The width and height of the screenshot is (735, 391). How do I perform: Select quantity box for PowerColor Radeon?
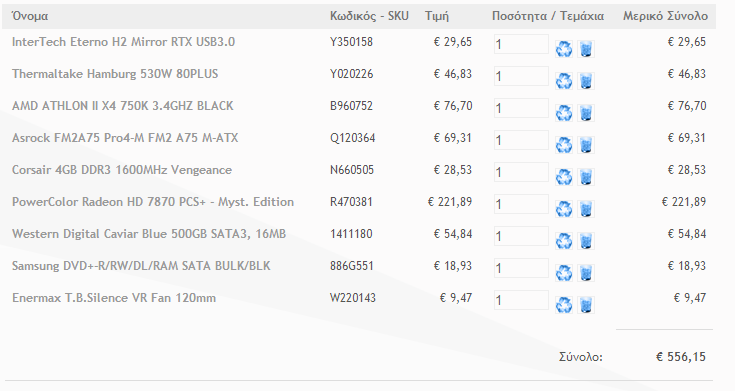[521, 204]
